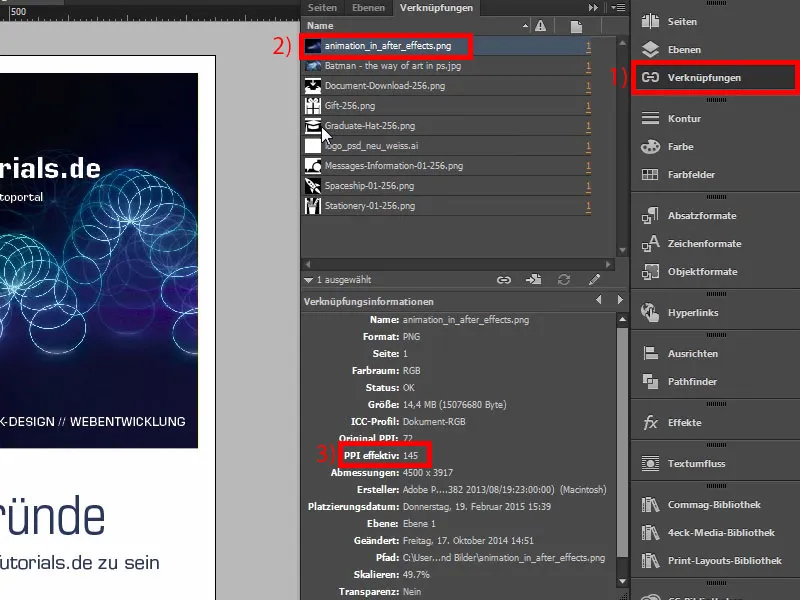Click the Pfad value of the link
Screen dimensions: 800x600
coord(504,558)
